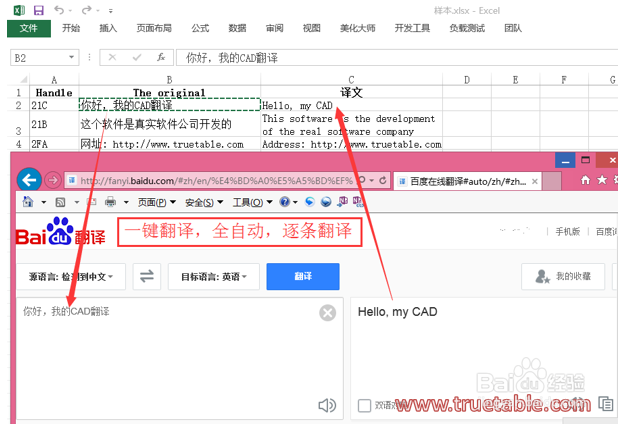Select cell A4 containing 2FA

click(54, 144)
